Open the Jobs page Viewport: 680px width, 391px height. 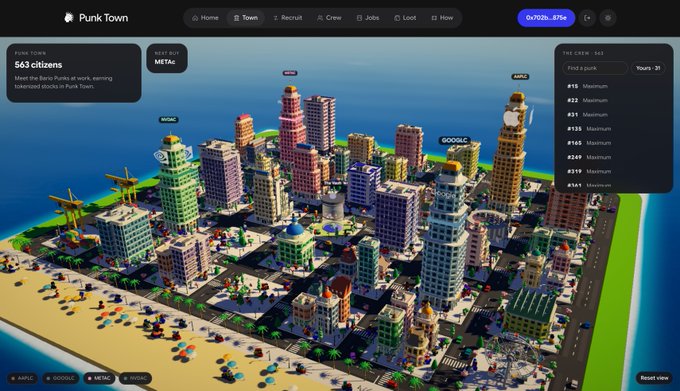pyautogui.click(x=368, y=18)
